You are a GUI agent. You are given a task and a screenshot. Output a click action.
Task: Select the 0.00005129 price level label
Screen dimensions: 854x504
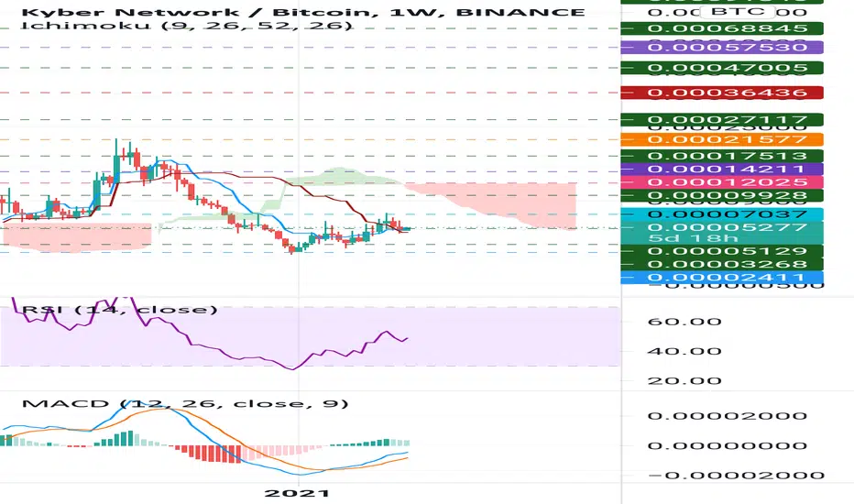click(x=722, y=252)
